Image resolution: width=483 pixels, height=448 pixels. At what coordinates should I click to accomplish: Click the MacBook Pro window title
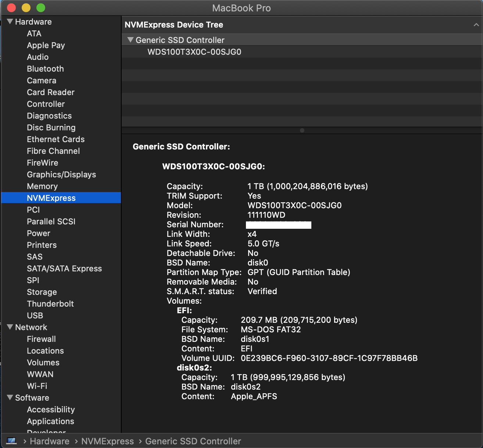(x=241, y=8)
